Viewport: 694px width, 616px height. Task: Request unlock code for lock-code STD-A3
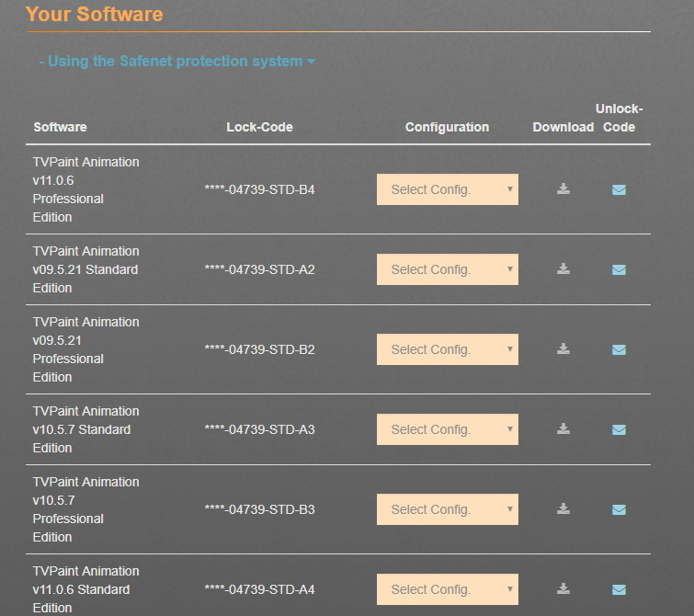(x=619, y=429)
